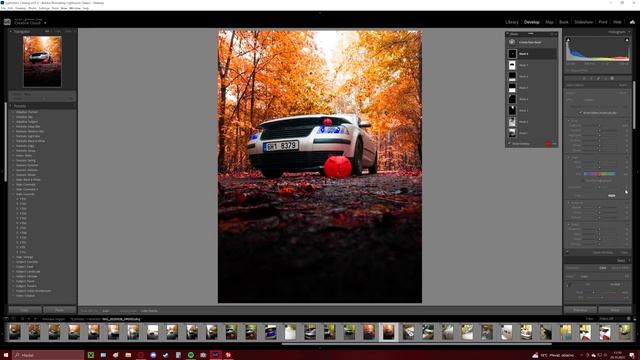Select the blue car filmstrip thumbnail

pos(271,332)
